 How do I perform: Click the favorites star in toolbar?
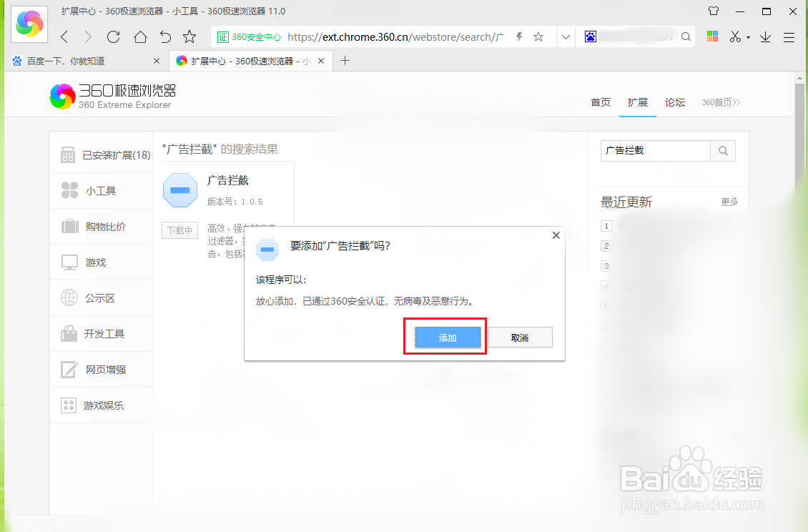tap(189, 36)
